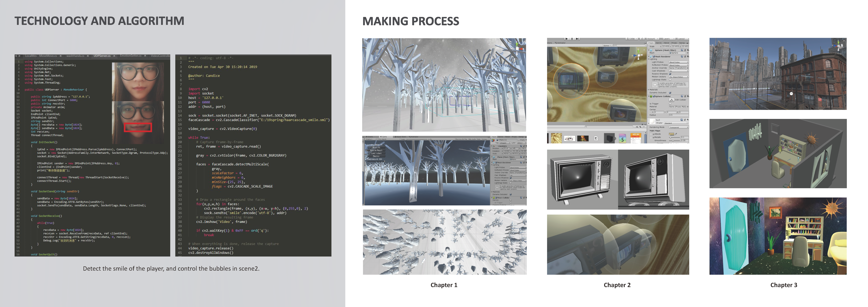
Task: Open the Collab button
Action: [x=632, y=39]
